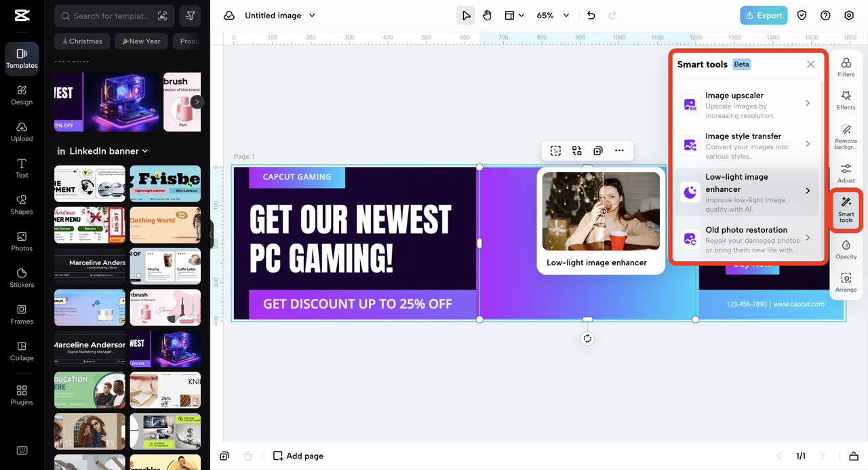Expand the Image upscaler chevron

point(808,103)
